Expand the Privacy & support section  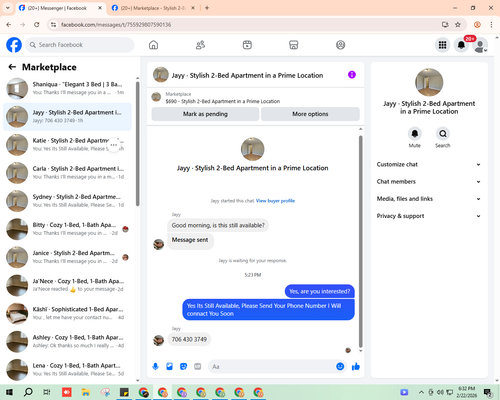(429, 216)
